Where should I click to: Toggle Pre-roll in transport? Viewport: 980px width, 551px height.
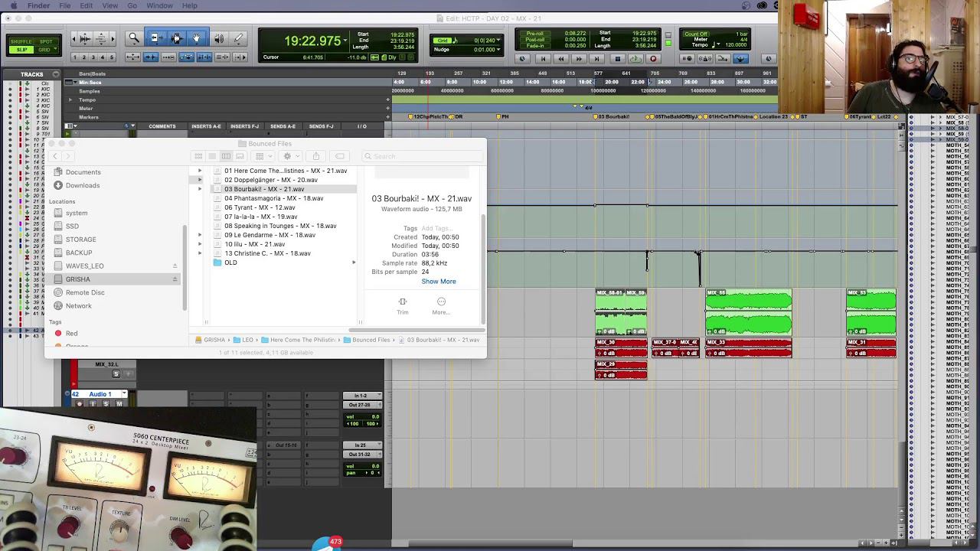(535, 34)
